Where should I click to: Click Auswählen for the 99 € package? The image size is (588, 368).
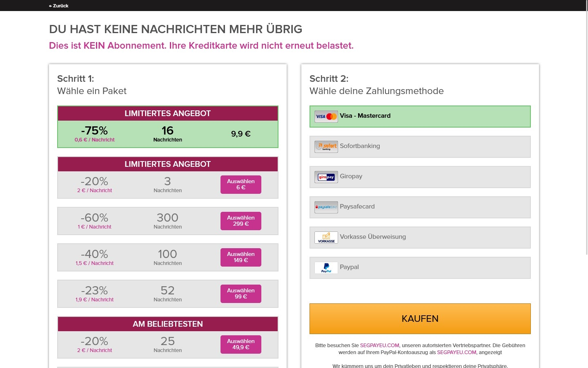(241, 294)
